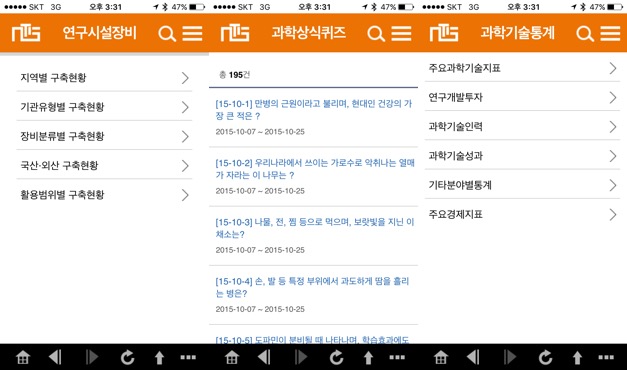Screen dimensions: 627x370
Task: Open quiz [15-10-2] 가로수 열매 link
Action: [315, 169]
